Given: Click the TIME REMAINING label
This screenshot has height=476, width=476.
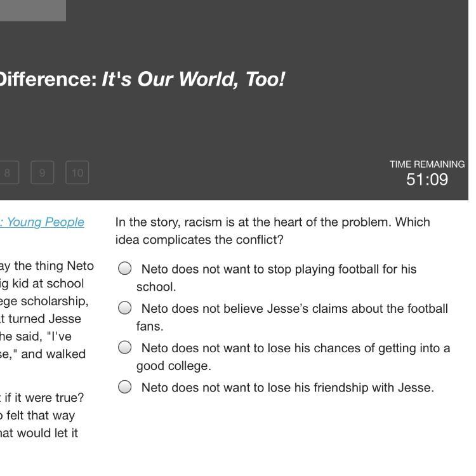Looking at the screenshot, I should click(426, 164).
